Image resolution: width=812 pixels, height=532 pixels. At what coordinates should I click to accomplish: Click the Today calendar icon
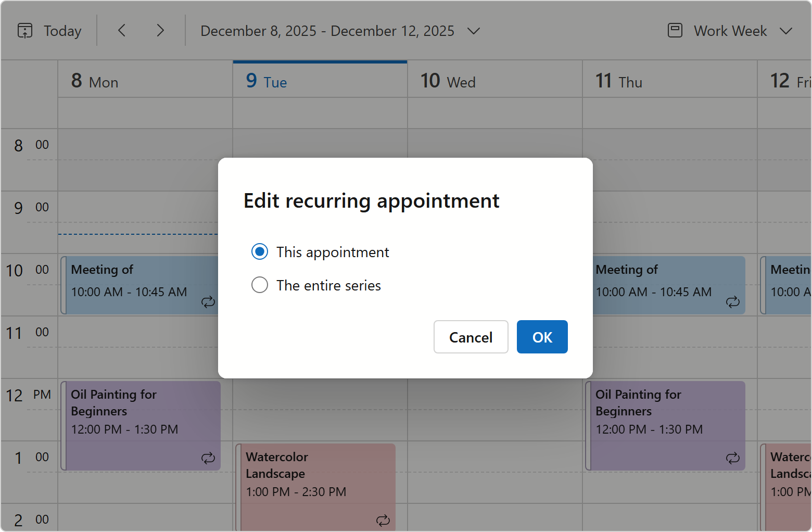(25, 31)
